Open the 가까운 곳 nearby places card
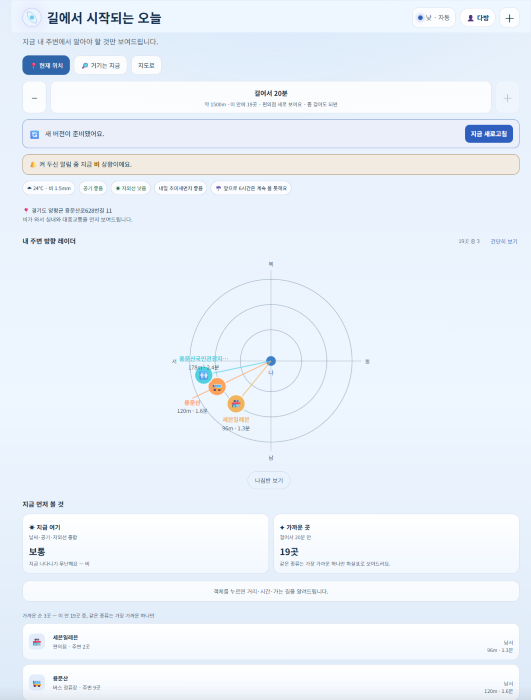Image resolution: width=531 pixels, height=700 pixels. 396,543
